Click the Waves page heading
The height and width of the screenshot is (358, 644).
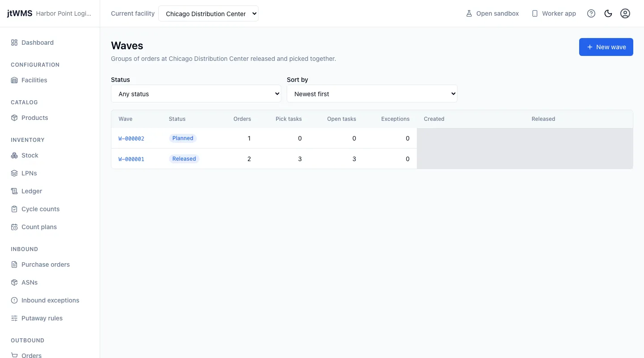coord(127,46)
